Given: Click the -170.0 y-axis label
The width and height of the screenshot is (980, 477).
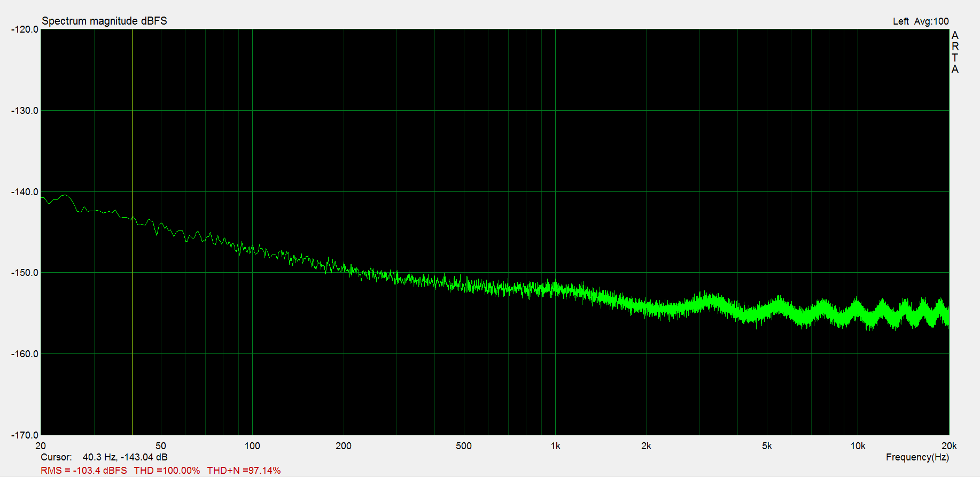Looking at the screenshot, I should (25, 435).
